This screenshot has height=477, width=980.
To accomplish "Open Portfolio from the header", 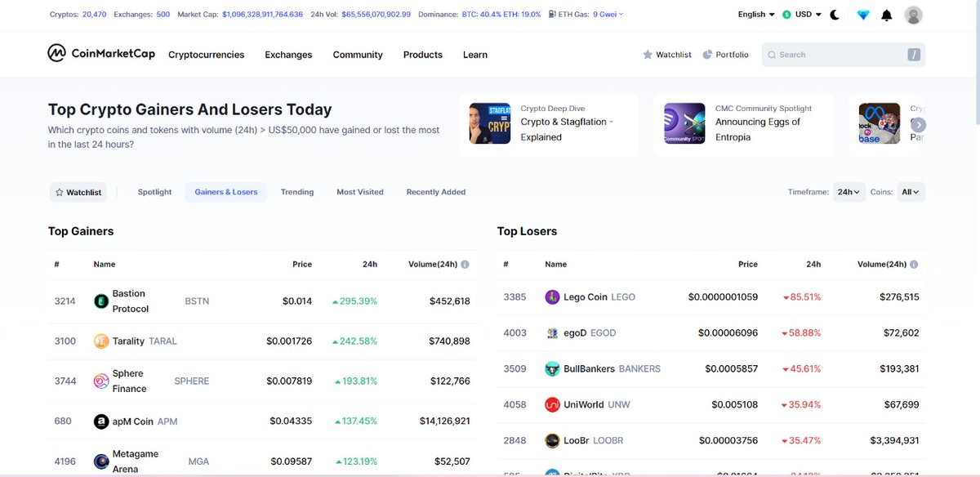I will click(725, 55).
